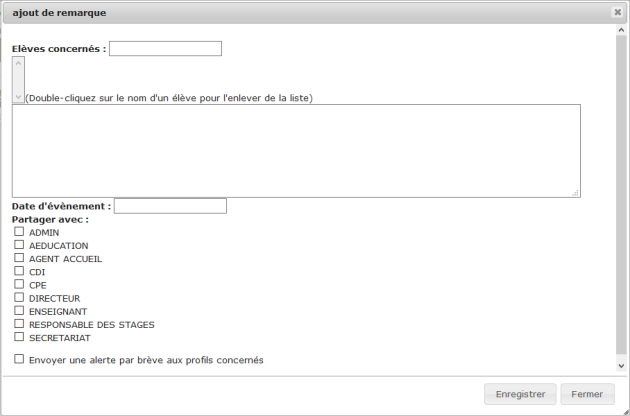Viewport: 630px width, 416px height.
Task: Tick the AGENT ACCUEIL checkbox
Action: point(19,258)
